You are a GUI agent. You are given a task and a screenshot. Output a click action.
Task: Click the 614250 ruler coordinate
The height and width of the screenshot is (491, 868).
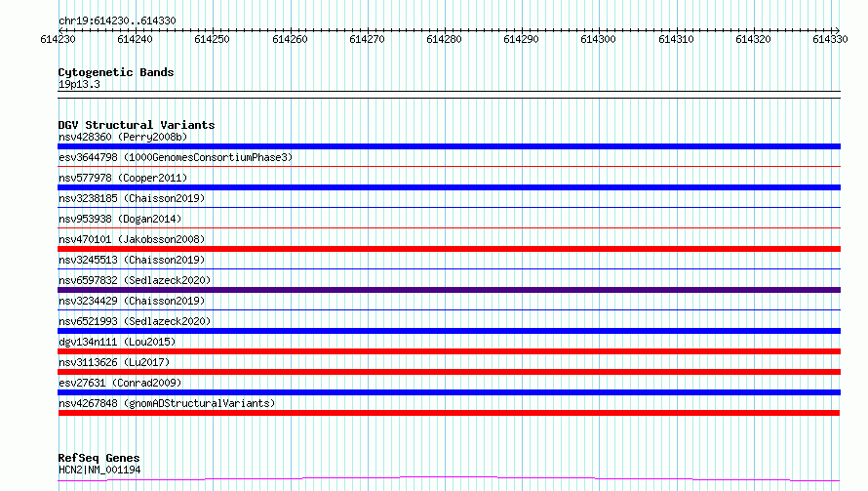pos(212,39)
